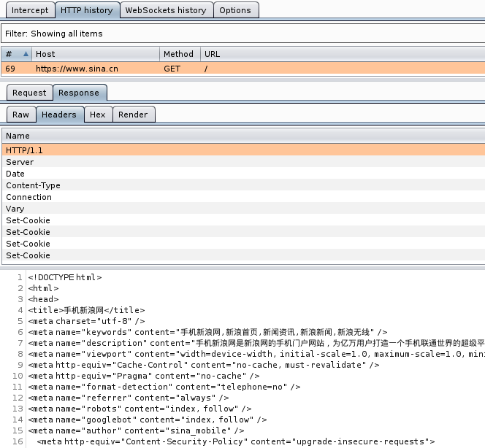This screenshot has height=448, width=485.
Task: Click the title tag line
Action: [87, 310]
